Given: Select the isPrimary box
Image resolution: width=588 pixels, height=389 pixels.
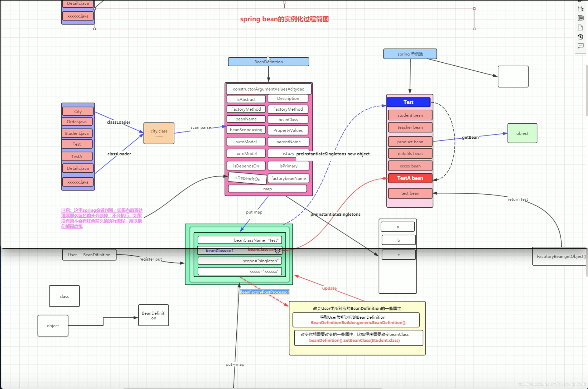Looking at the screenshot, I should (288, 166).
